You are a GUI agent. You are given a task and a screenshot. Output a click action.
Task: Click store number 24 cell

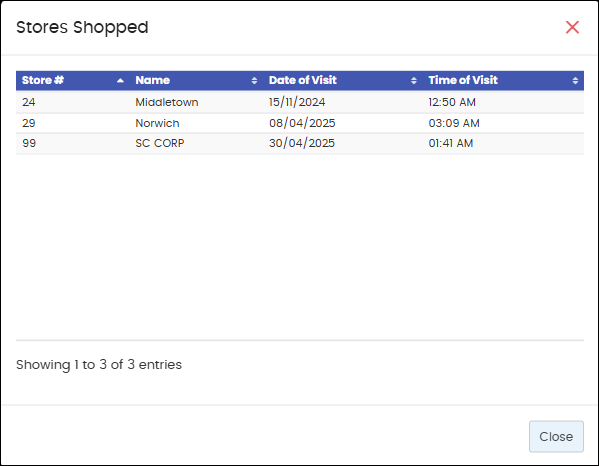point(29,102)
